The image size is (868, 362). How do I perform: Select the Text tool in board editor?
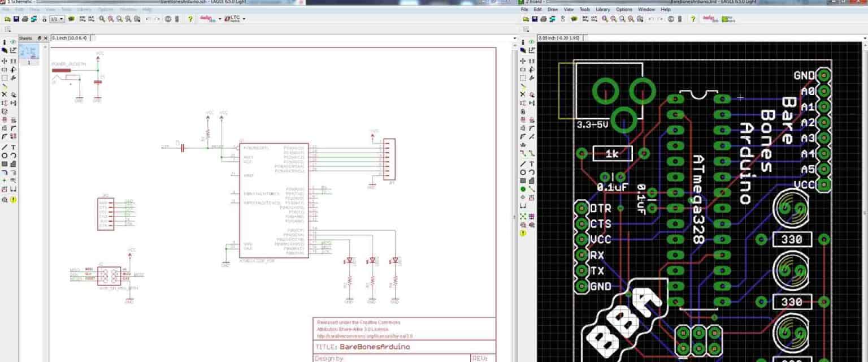pyautogui.click(x=532, y=164)
